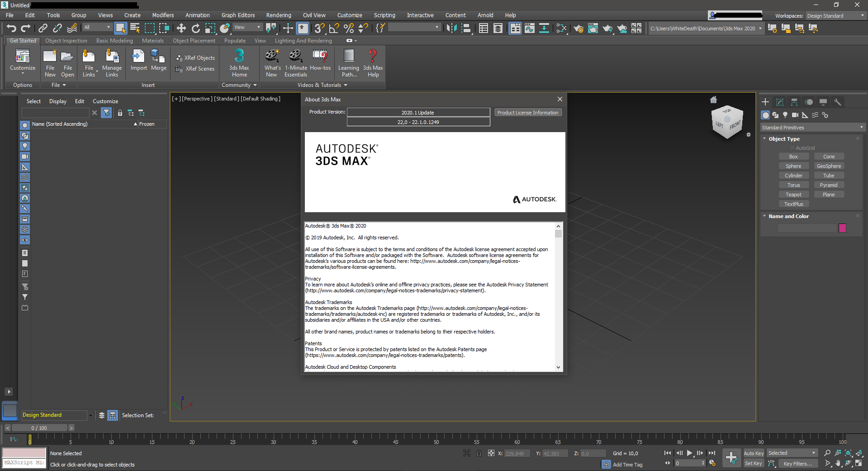The height and width of the screenshot is (471, 868).
Task: Choose the Select and Move tool
Action: coord(181,28)
